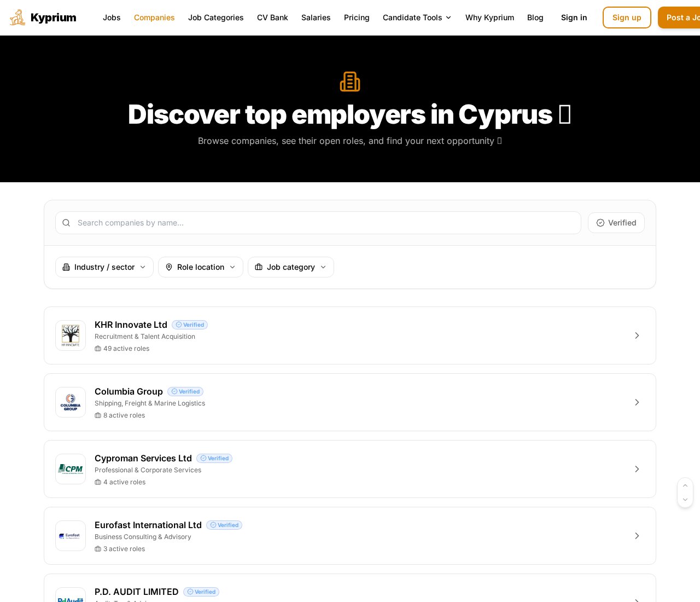Open P.D. AUDIT LIMITED company name
700x602 pixels.
point(137,592)
